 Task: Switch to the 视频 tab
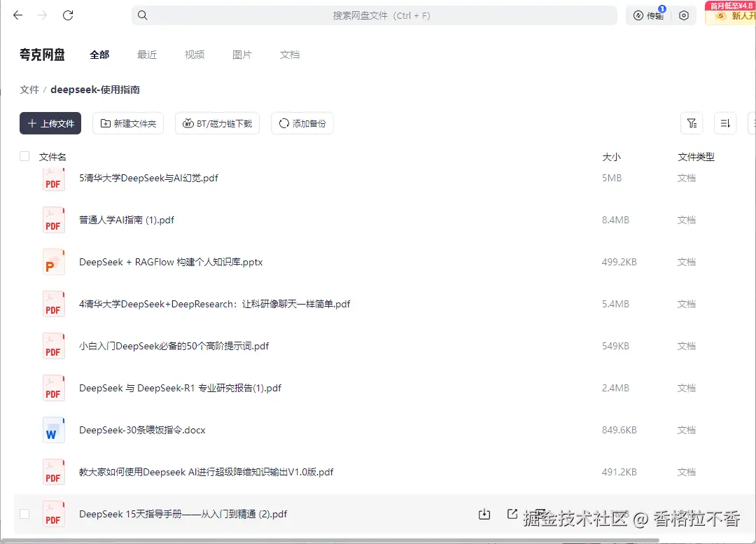coord(194,54)
